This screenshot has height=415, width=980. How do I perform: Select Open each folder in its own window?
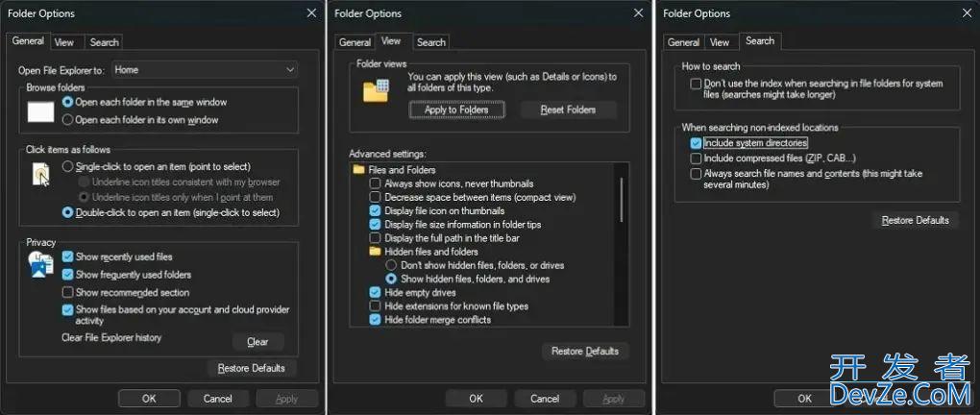point(67,120)
